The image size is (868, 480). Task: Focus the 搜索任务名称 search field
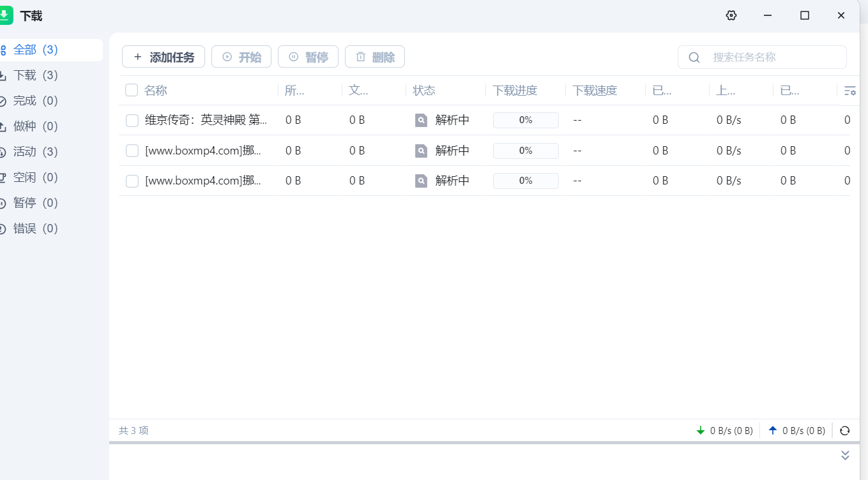tap(762, 57)
